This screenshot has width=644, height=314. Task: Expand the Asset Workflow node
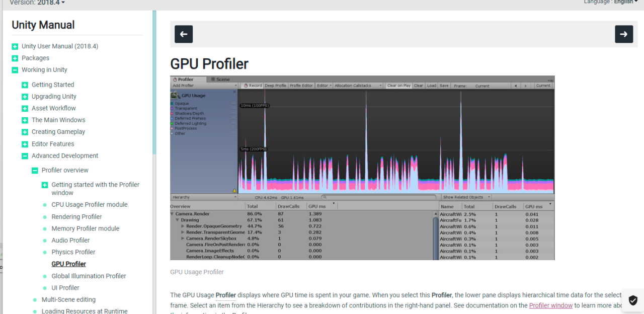coord(25,109)
